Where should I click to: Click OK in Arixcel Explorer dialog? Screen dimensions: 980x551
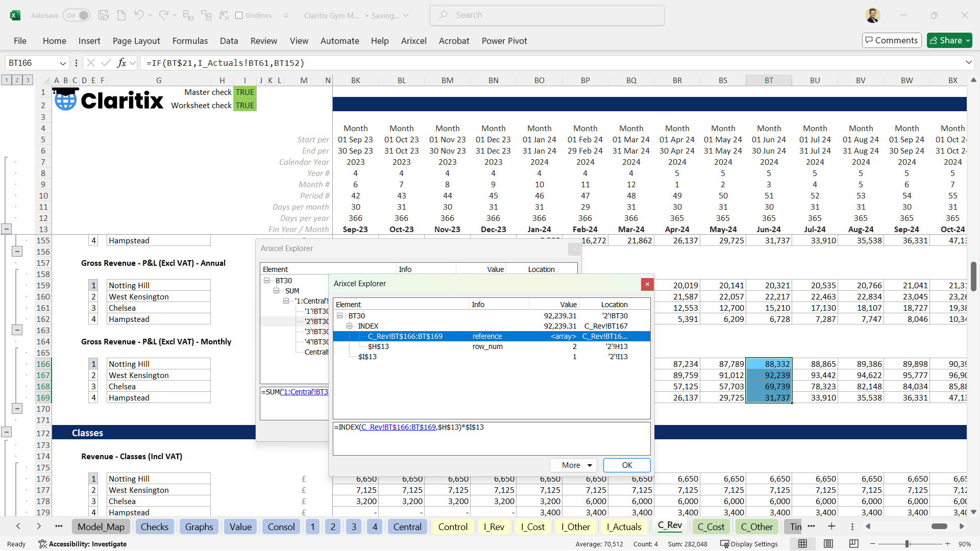(627, 465)
